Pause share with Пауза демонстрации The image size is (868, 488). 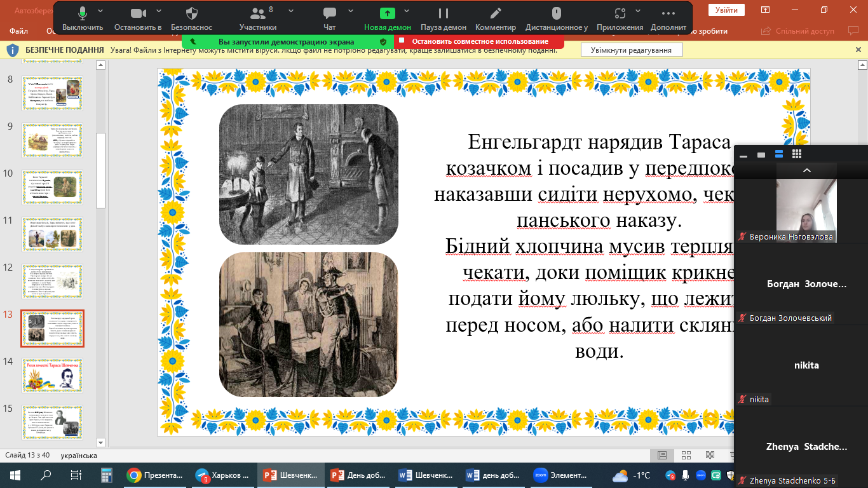(x=444, y=19)
